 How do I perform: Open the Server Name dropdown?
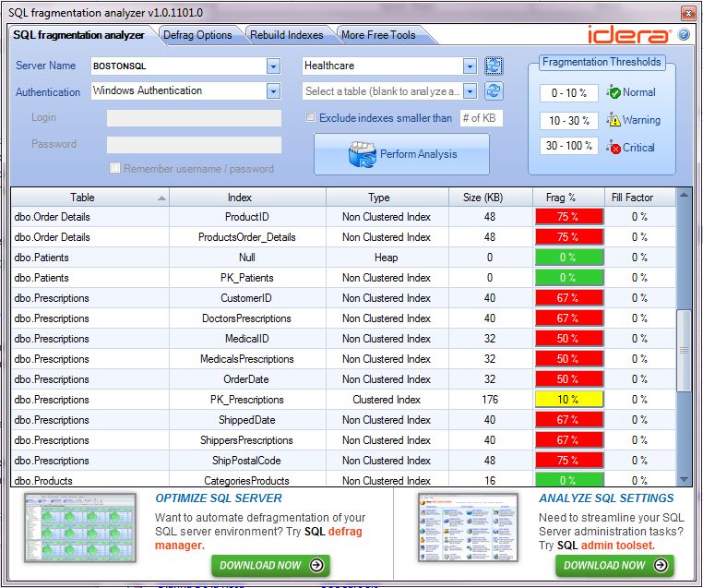(273, 66)
